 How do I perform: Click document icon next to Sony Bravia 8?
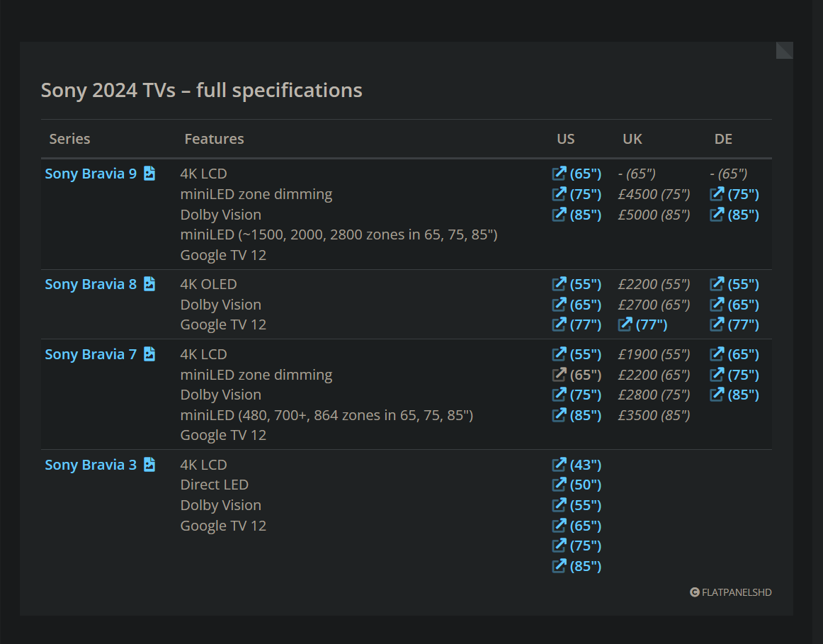[x=149, y=284]
